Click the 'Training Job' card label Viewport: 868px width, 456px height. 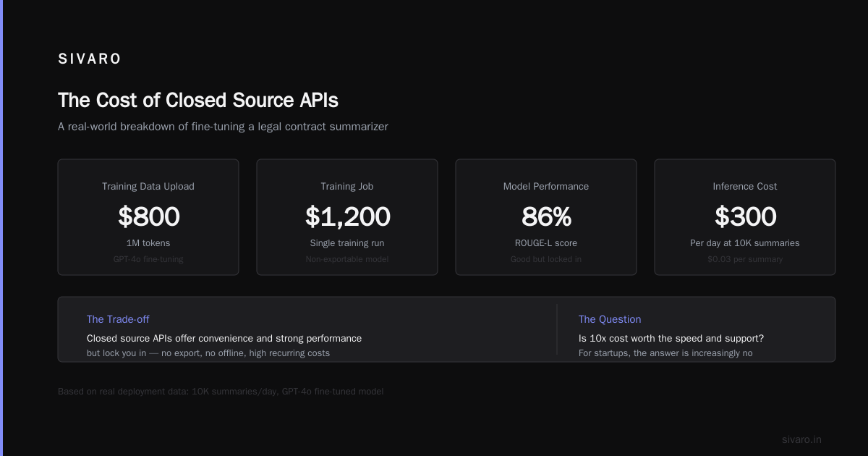347,186
